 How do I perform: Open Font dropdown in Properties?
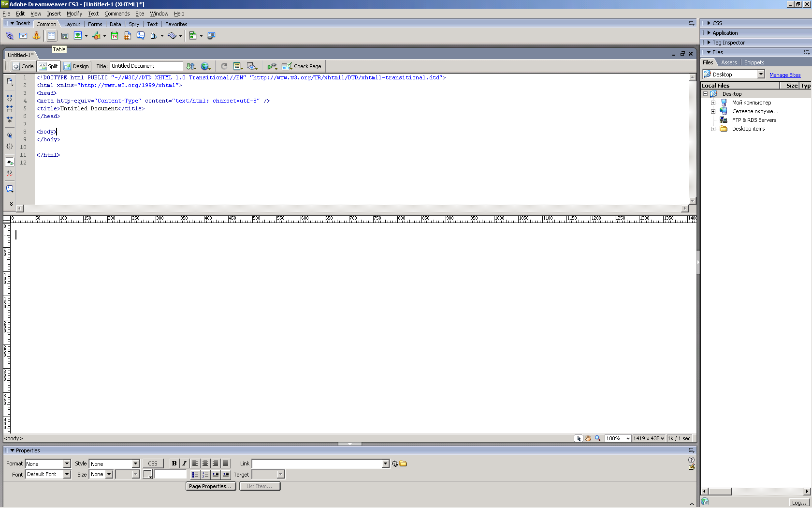(x=67, y=474)
